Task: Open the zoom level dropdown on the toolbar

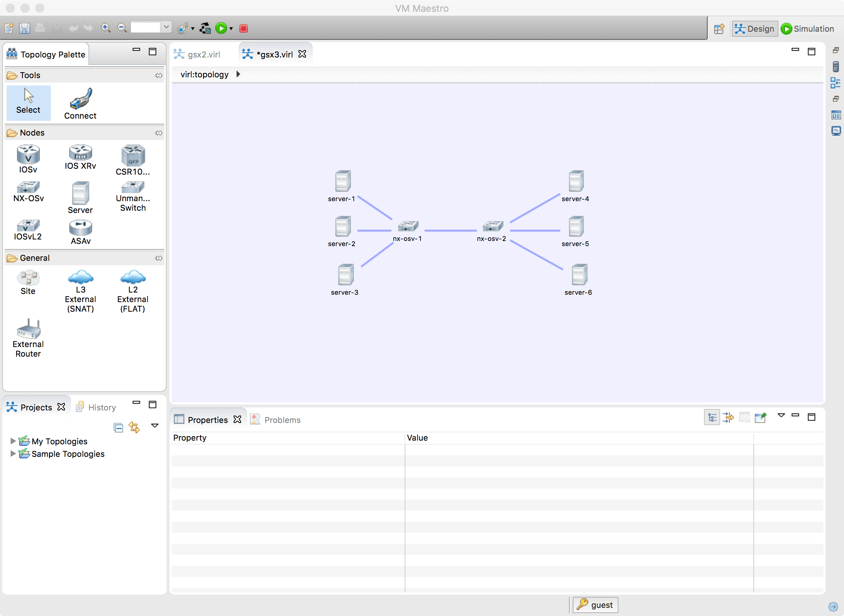Action: pyautogui.click(x=165, y=27)
